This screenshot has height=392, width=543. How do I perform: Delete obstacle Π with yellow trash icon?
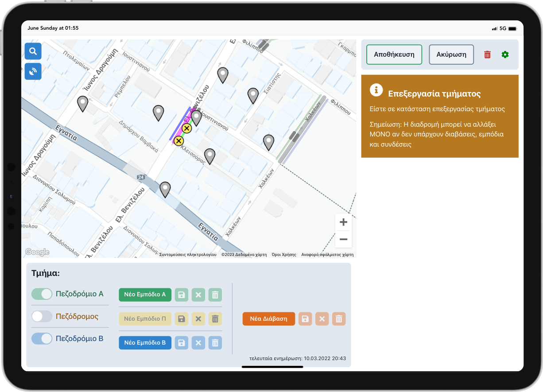coord(215,318)
